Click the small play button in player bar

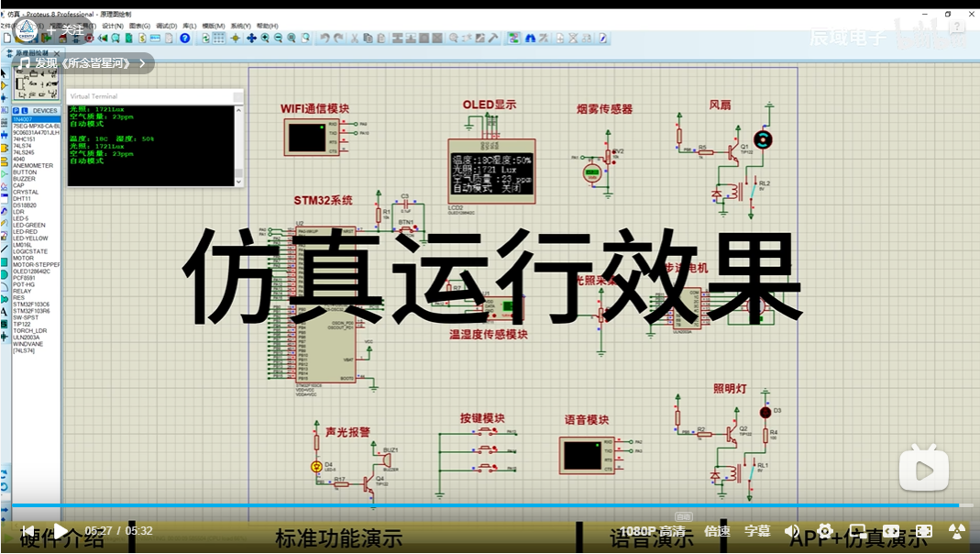coord(61,531)
